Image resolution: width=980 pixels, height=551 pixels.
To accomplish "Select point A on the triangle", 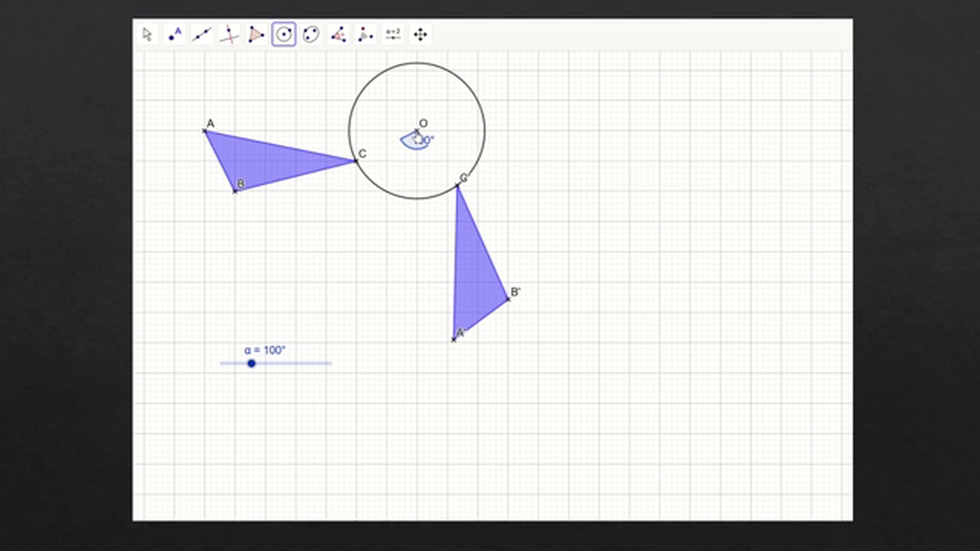I will (205, 132).
